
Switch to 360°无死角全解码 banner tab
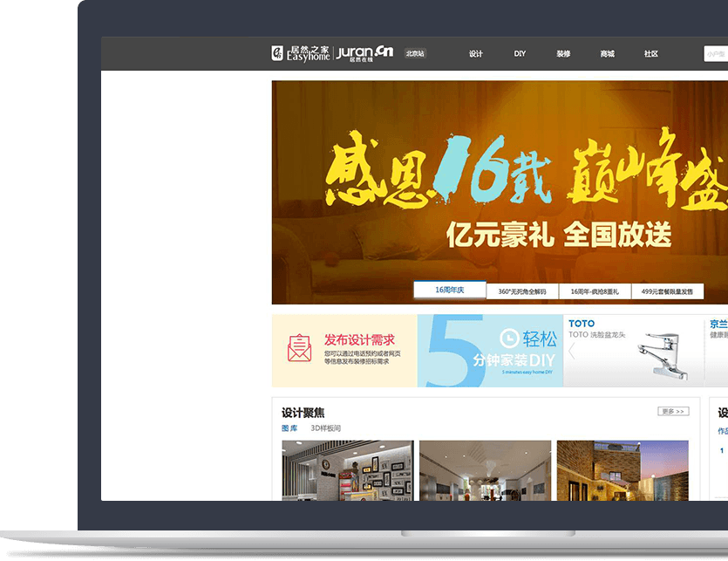point(522,291)
